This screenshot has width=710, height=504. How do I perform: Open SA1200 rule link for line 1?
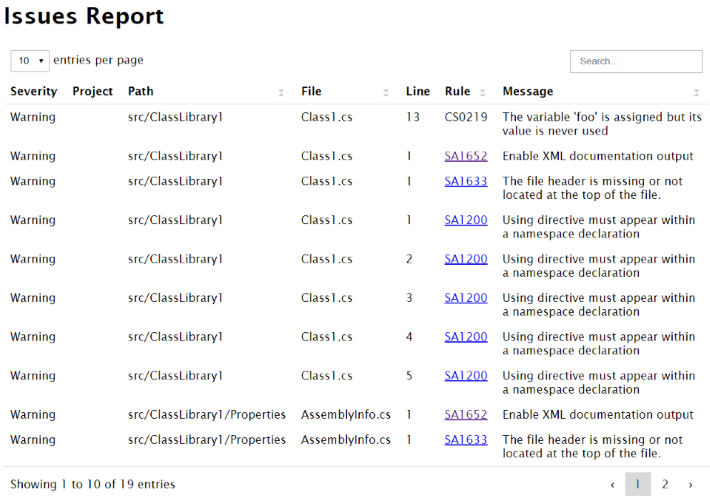tap(466, 220)
